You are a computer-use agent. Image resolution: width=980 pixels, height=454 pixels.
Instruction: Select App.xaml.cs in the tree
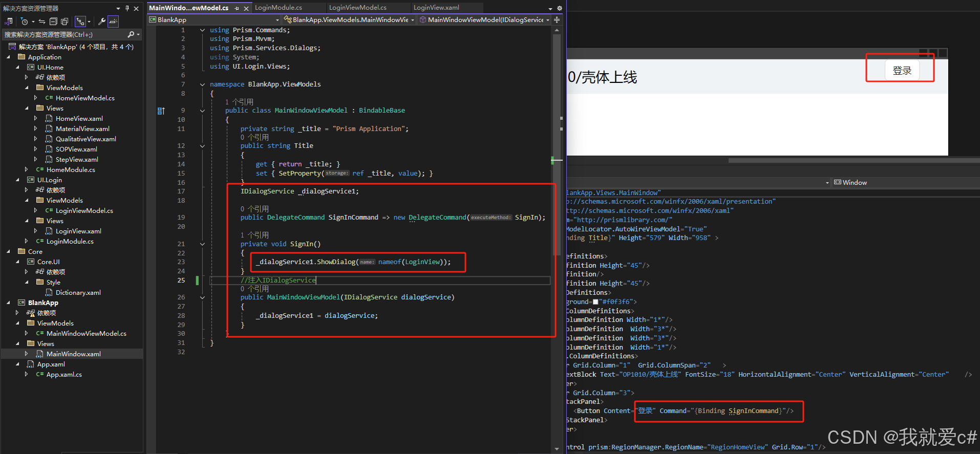coord(64,374)
